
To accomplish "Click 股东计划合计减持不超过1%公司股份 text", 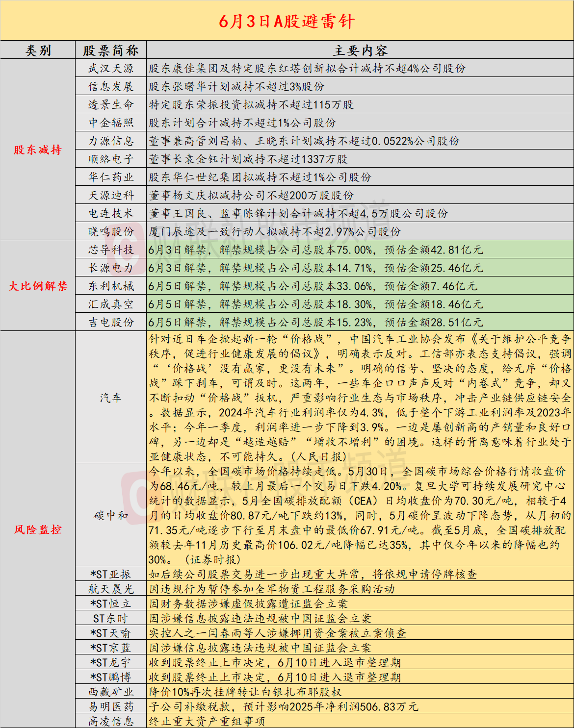I will [x=242, y=123].
